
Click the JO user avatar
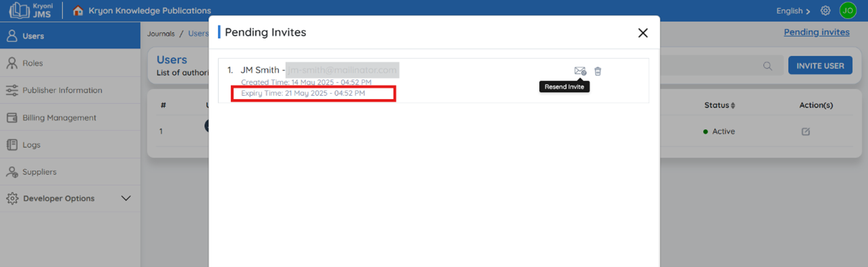tap(848, 11)
